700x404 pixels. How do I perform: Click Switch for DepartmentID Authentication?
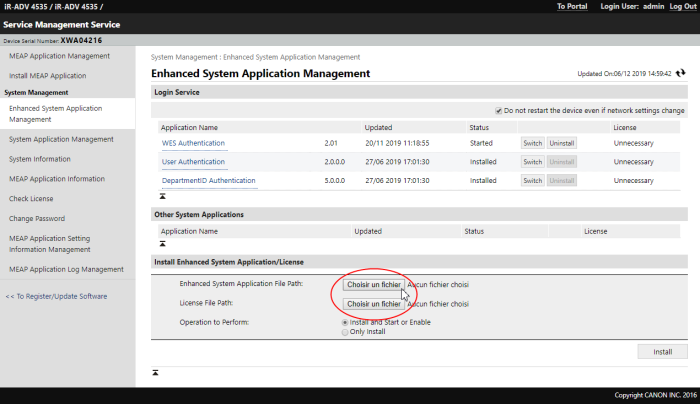532,180
